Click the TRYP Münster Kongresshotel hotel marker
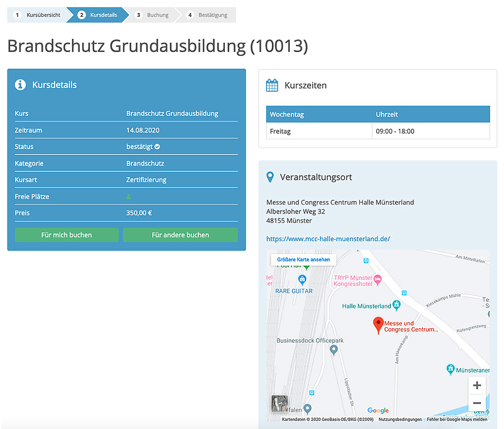Viewport: 504px width, 429px height. click(x=378, y=280)
